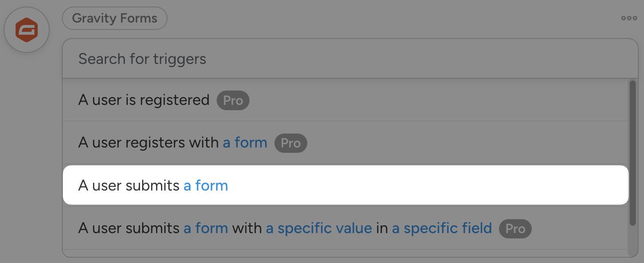Choose the 'A user registers with' trigger text

point(148,143)
